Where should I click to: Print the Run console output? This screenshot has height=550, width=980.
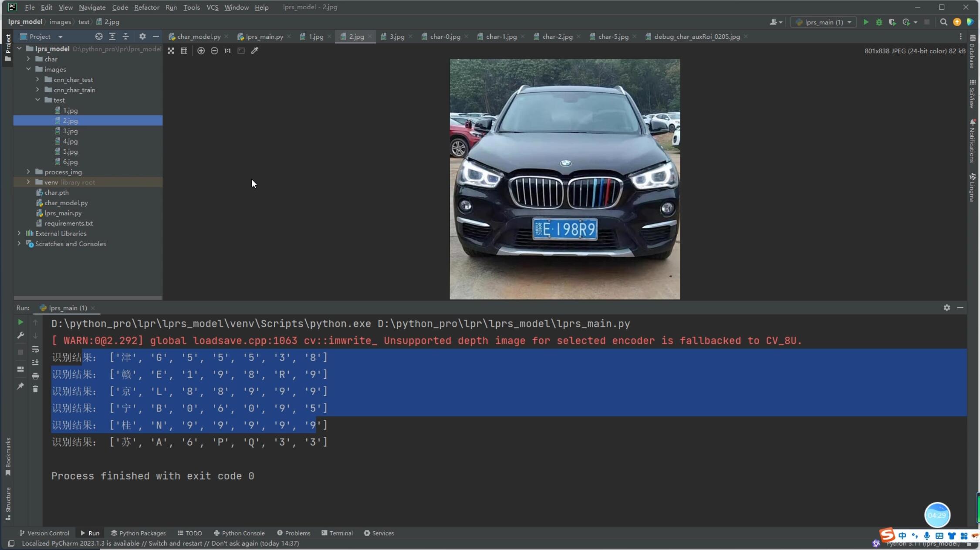tap(35, 376)
